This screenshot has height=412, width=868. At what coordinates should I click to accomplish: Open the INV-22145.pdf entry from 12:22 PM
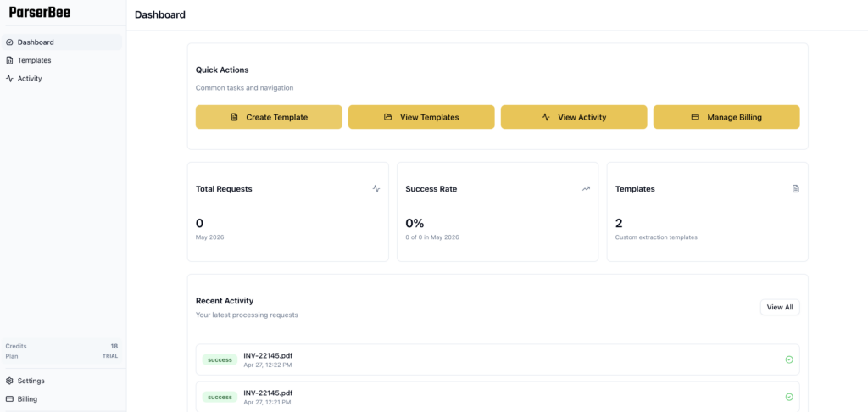pyautogui.click(x=498, y=359)
